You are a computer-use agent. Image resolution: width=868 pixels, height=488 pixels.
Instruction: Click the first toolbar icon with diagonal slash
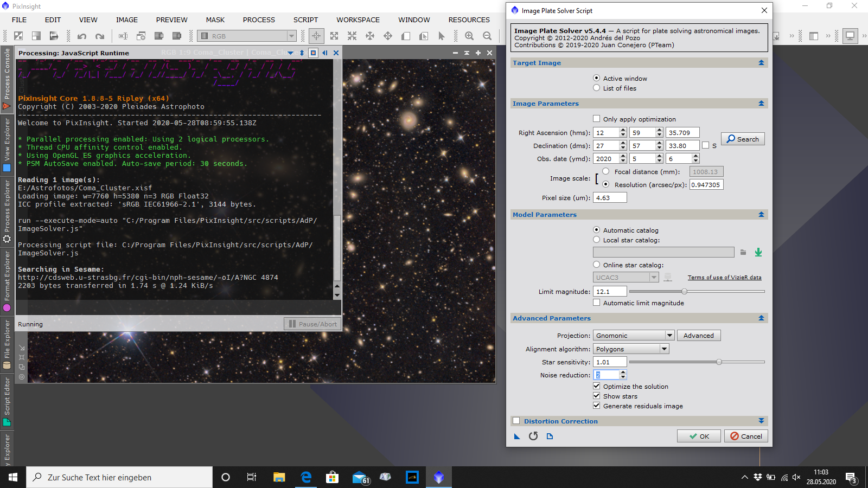[x=18, y=36]
